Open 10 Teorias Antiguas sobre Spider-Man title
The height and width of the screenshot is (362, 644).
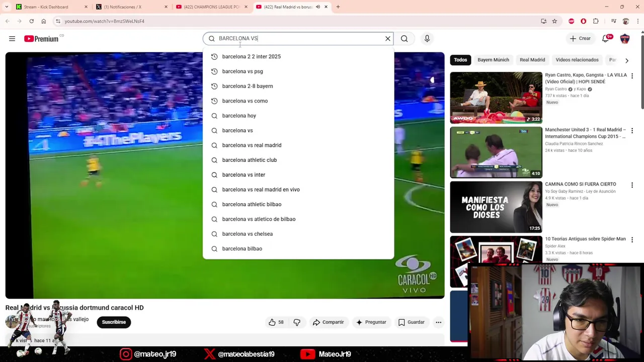point(585,239)
